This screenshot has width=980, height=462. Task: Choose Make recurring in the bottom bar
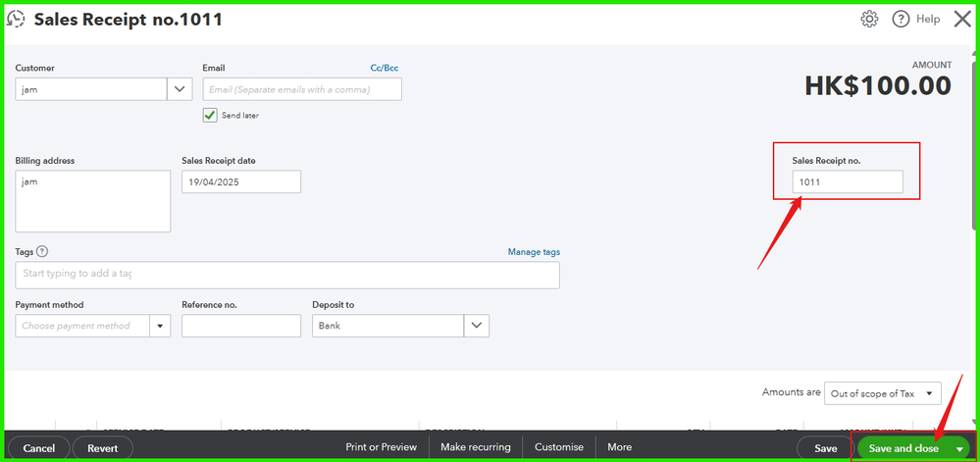(x=476, y=447)
